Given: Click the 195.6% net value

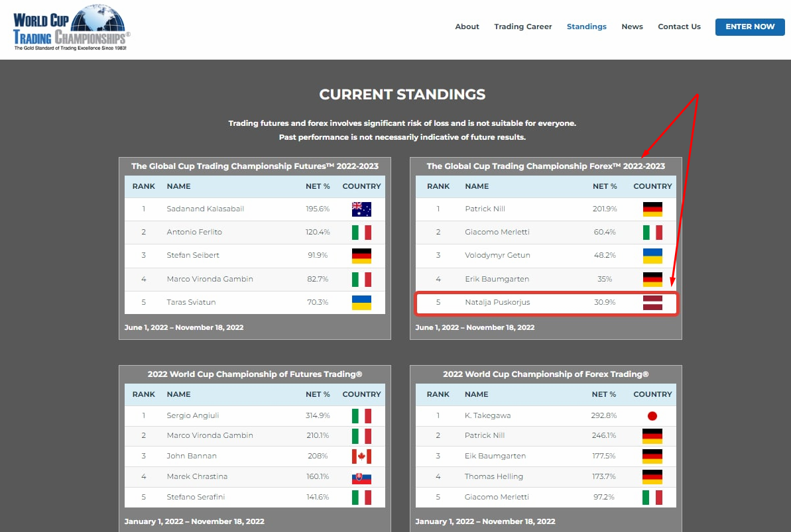Looking at the screenshot, I should click(318, 209).
